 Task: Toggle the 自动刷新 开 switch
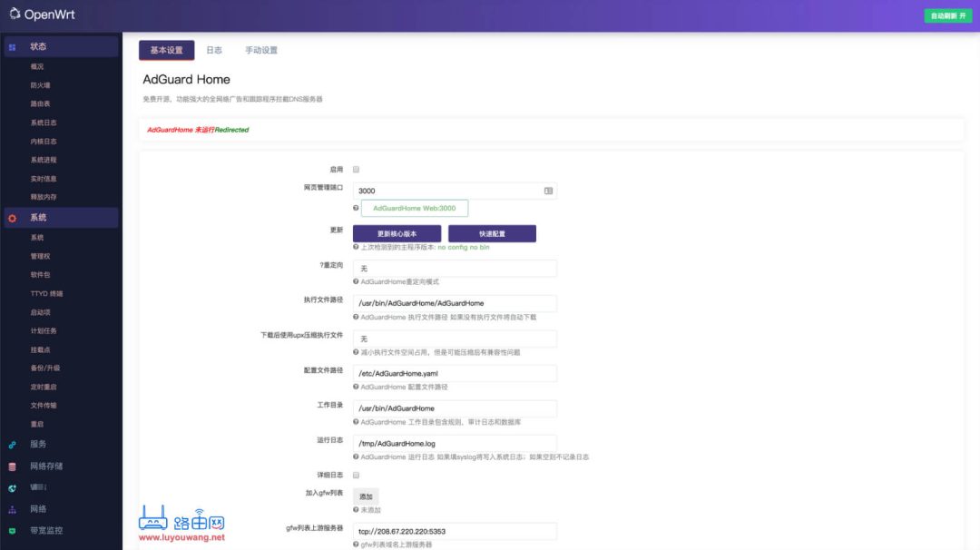(947, 15)
